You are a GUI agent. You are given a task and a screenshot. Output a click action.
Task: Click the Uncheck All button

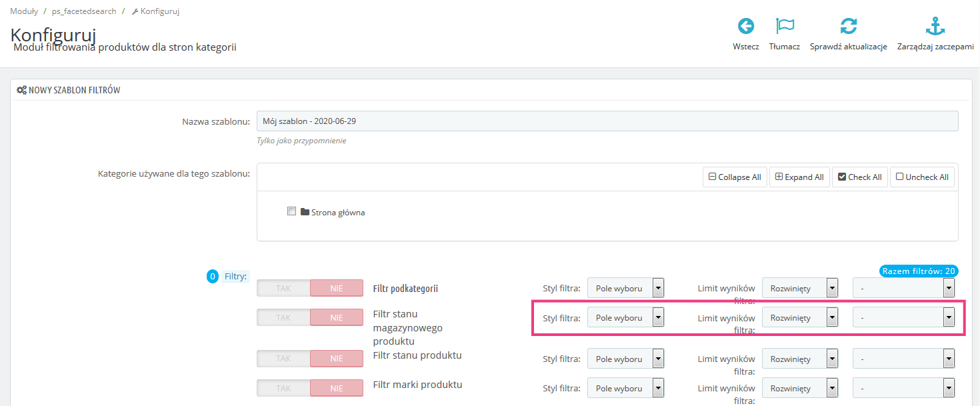click(x=922, y=177)
